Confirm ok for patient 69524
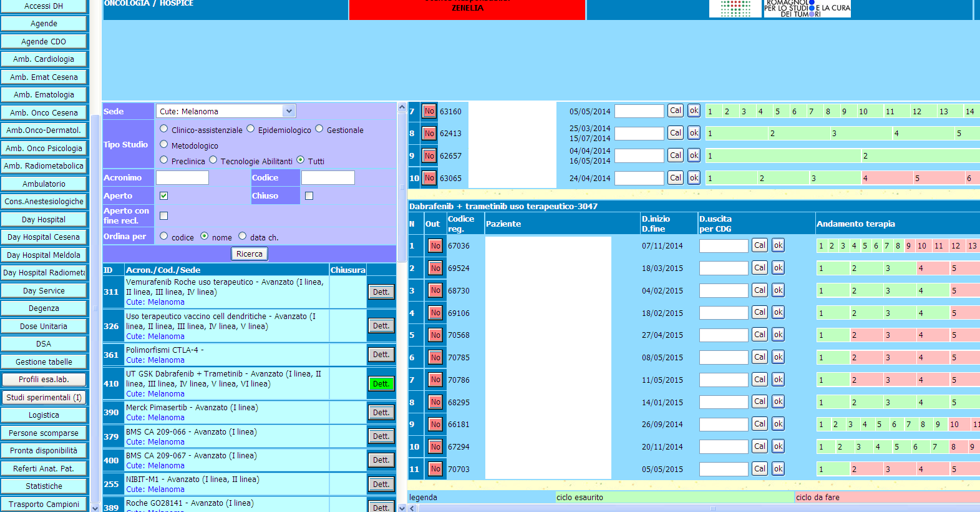This screenshot has width=980, height=512. coord(778,268)
